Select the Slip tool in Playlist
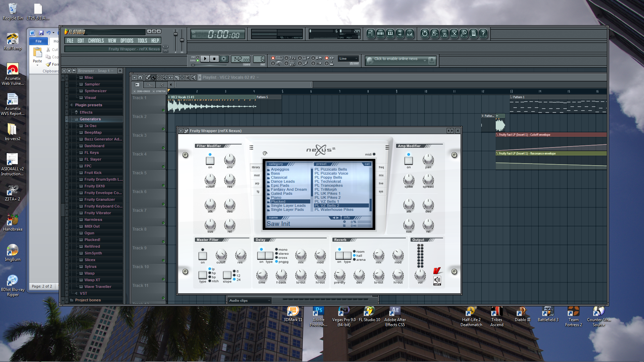 tap(171, 77)
